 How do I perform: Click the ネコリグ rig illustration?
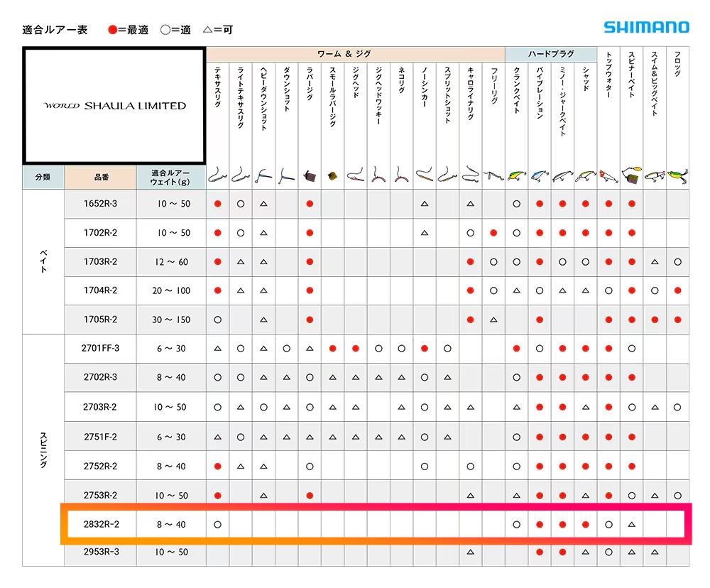[402, 175]
